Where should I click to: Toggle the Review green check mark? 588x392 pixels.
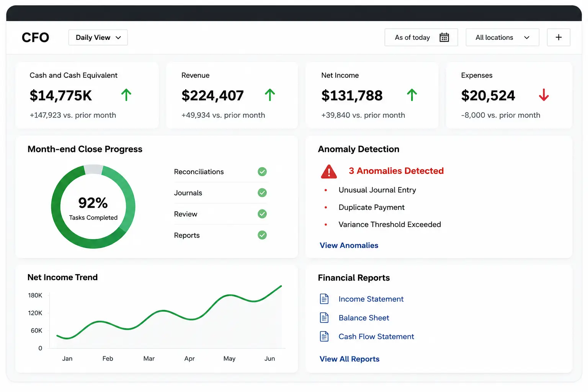coord(262,214)
